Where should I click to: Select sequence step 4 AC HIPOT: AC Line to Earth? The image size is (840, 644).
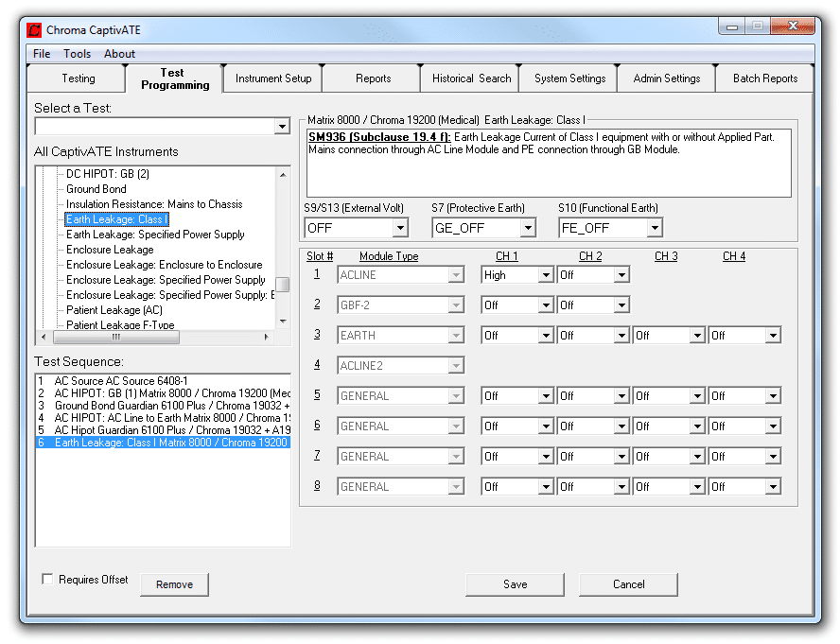(163, 418)
